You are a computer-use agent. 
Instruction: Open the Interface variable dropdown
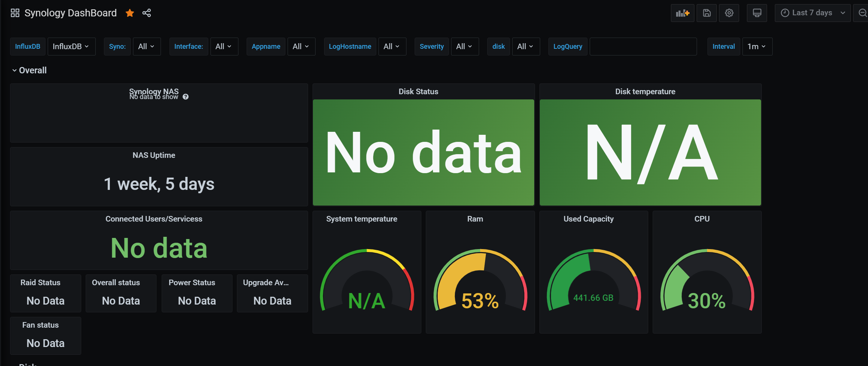[224, 47]
